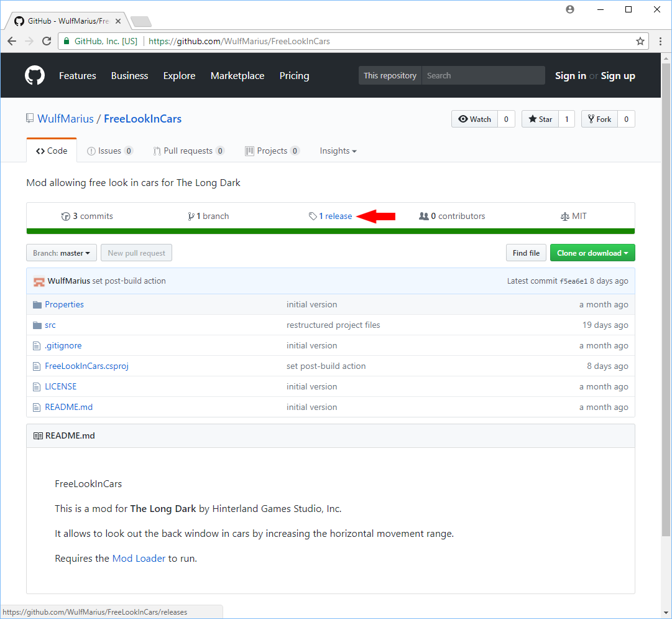672x619 pixels.
Task: Open latest commit f5ea6e1
Action: [573, 281]
